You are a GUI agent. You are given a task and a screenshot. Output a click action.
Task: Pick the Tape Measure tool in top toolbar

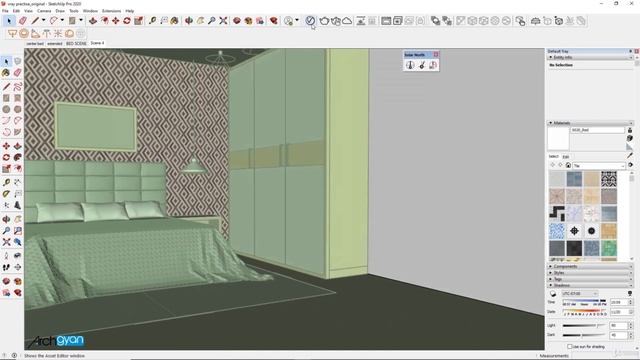(x=152, y=20)
